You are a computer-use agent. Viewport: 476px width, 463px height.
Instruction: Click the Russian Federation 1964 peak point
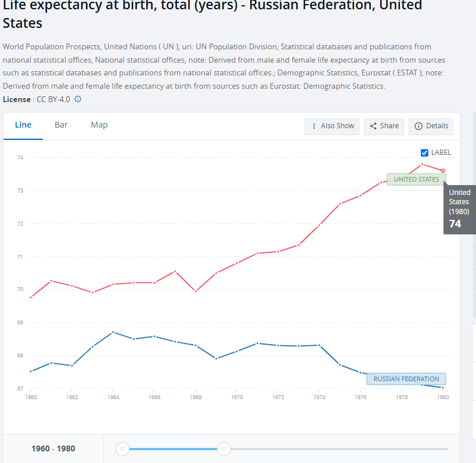point(113,332)
